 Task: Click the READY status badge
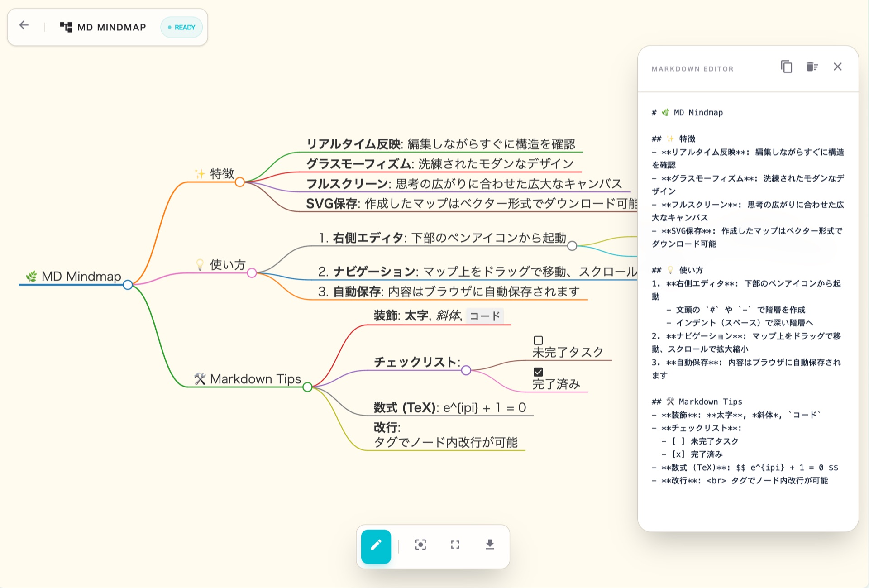point(181,27)
